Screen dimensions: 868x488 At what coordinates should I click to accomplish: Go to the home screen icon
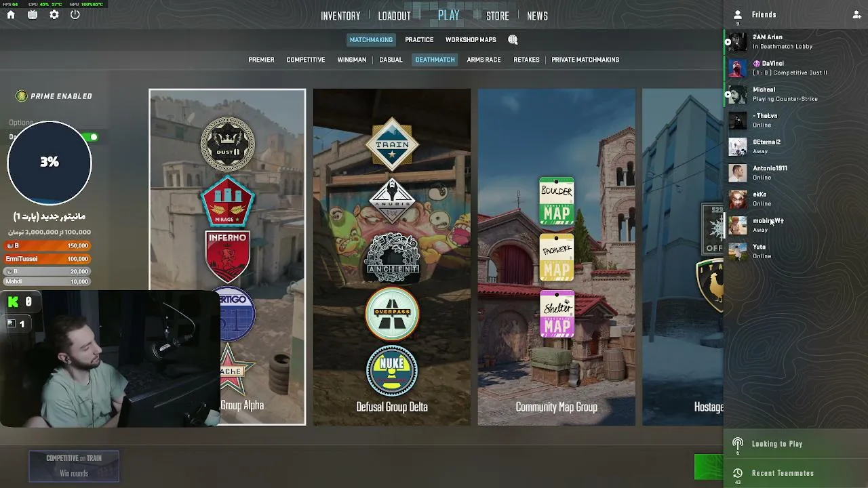point(11,14)
